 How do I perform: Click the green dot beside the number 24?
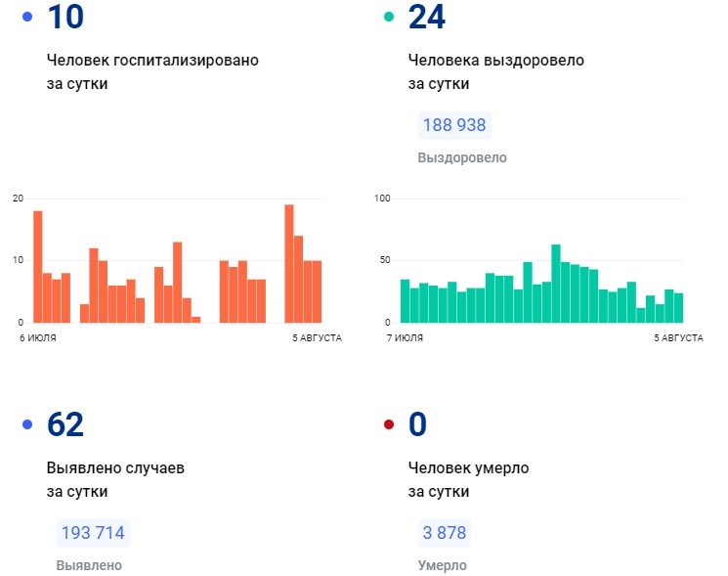(389, 18)
